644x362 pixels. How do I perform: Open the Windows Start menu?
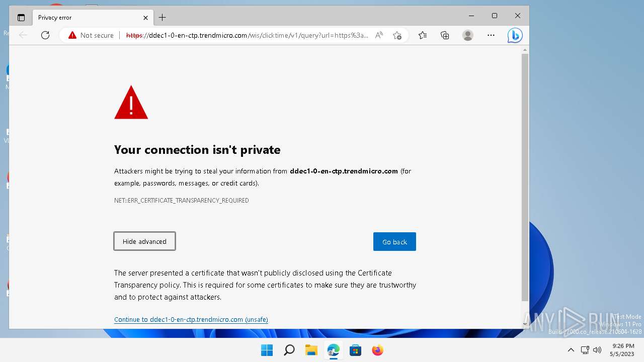coord(267,350)
